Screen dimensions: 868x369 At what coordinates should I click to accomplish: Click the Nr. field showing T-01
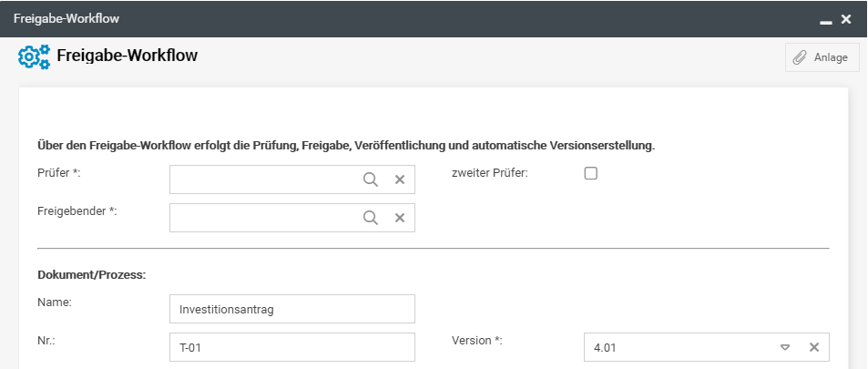tap(291, 347)
